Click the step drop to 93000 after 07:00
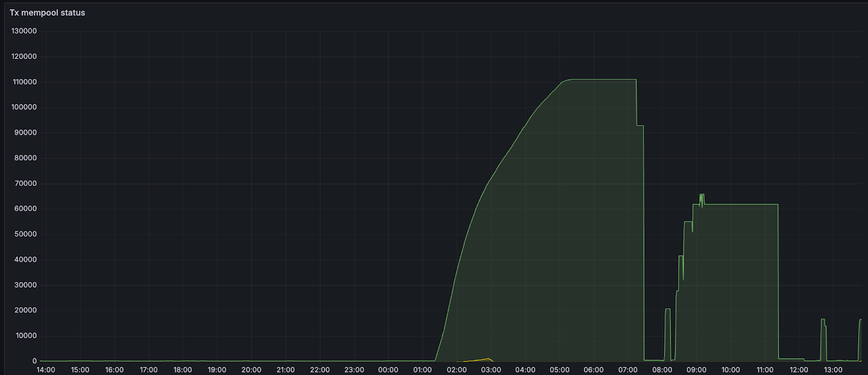 [640, 126]
